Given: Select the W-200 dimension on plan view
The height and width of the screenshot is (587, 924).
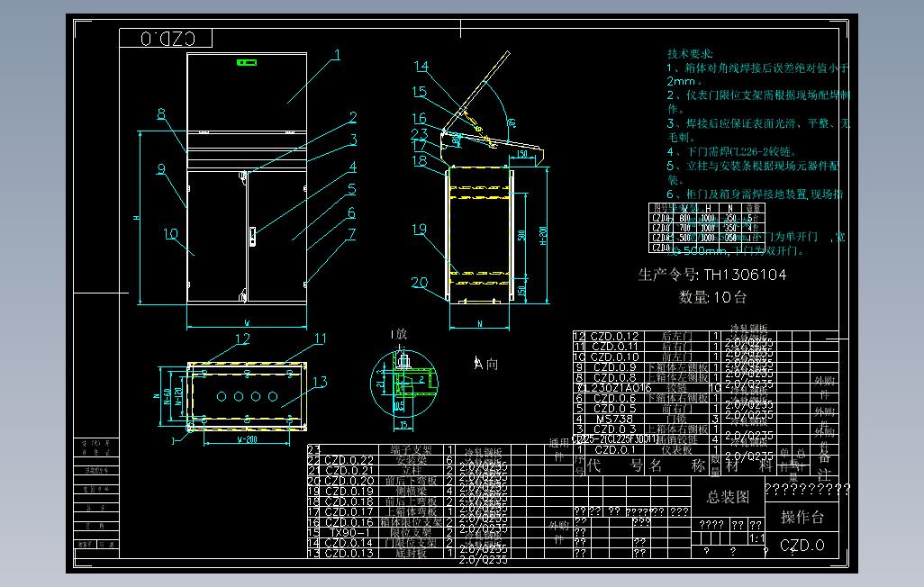Looking at the screenshot, I should pyautogui.click(x=247, y=439).
